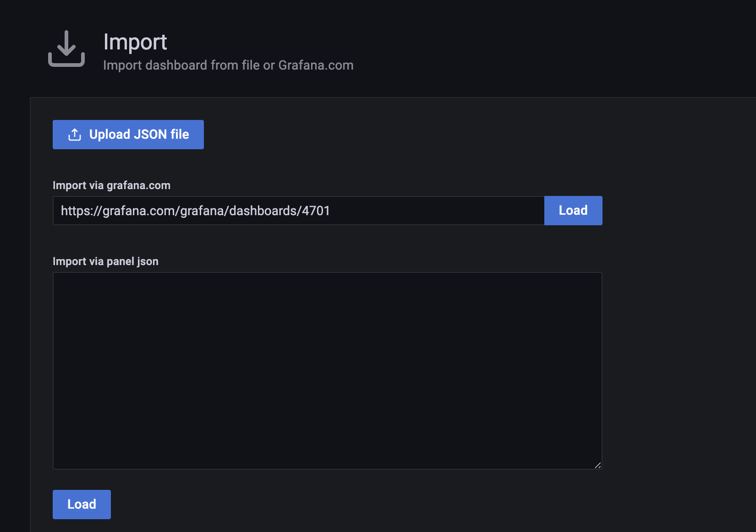Load the pasted panel JSON
756x532 pixels.
82,505
